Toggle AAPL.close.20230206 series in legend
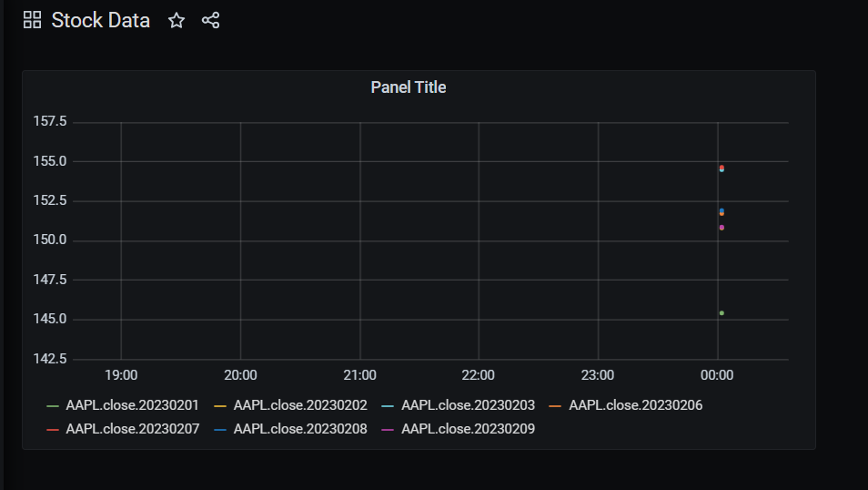 coord(635,405)
